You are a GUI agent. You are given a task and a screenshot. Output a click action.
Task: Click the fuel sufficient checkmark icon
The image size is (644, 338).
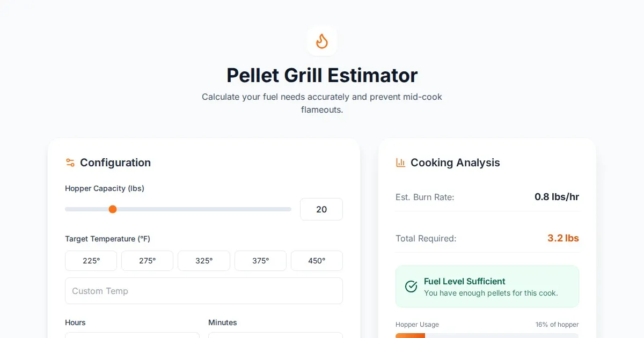411,286
